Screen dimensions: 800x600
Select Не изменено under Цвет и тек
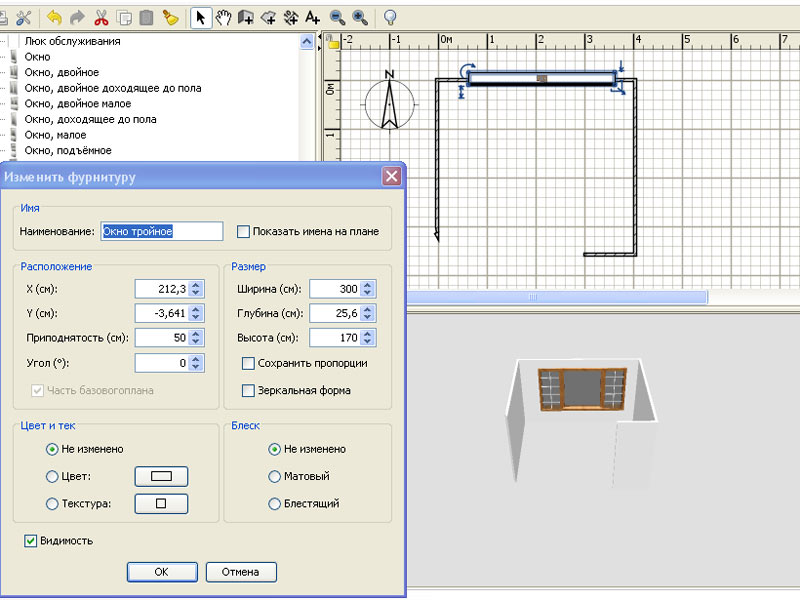52,449
